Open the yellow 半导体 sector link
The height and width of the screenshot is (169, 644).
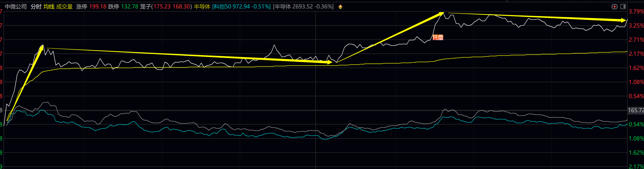point(202,7)
